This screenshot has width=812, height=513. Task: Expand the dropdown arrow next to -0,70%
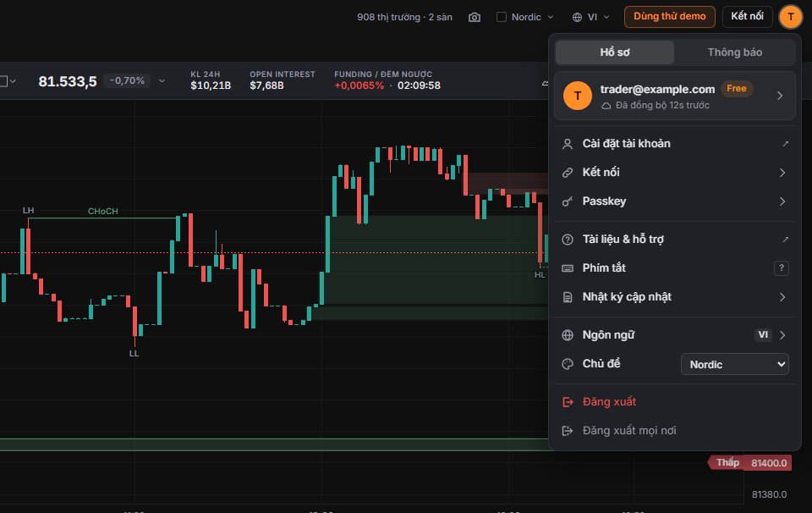click(162, 80)
